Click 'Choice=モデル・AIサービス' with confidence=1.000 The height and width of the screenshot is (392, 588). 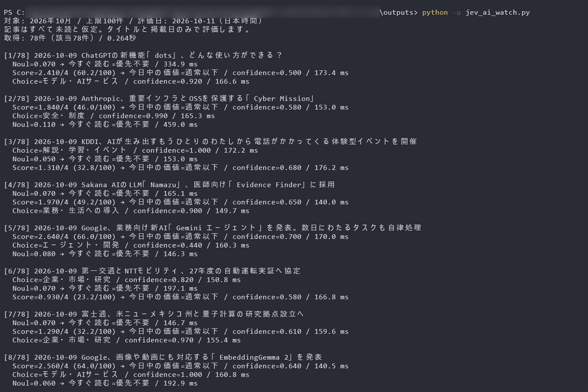(131, 375)
